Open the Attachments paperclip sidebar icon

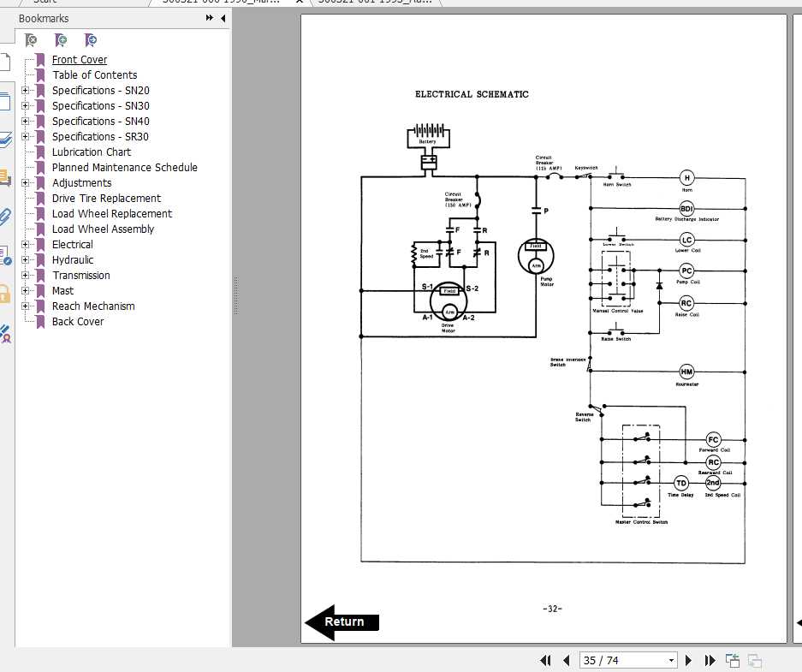click(x=5, y=217)
